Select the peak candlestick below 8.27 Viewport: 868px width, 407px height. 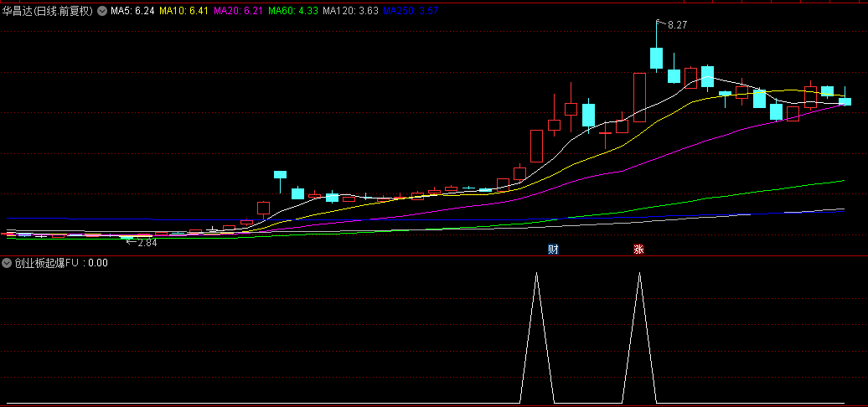point(657,58)
